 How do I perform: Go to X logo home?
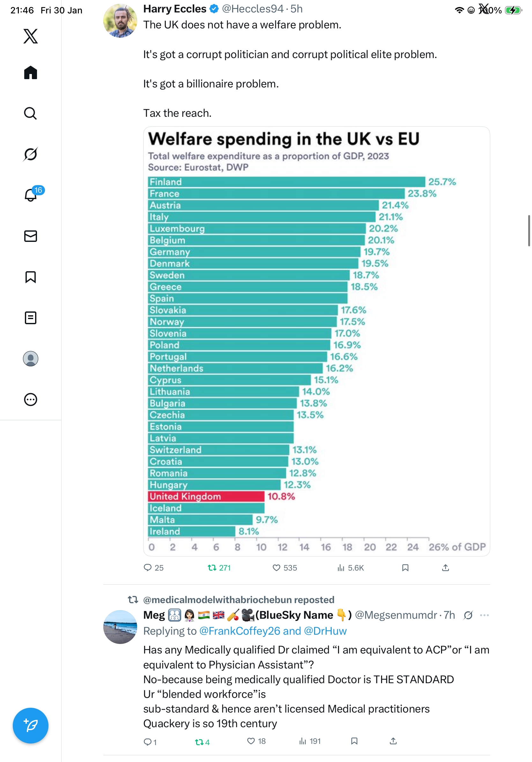tap(31, 36)
